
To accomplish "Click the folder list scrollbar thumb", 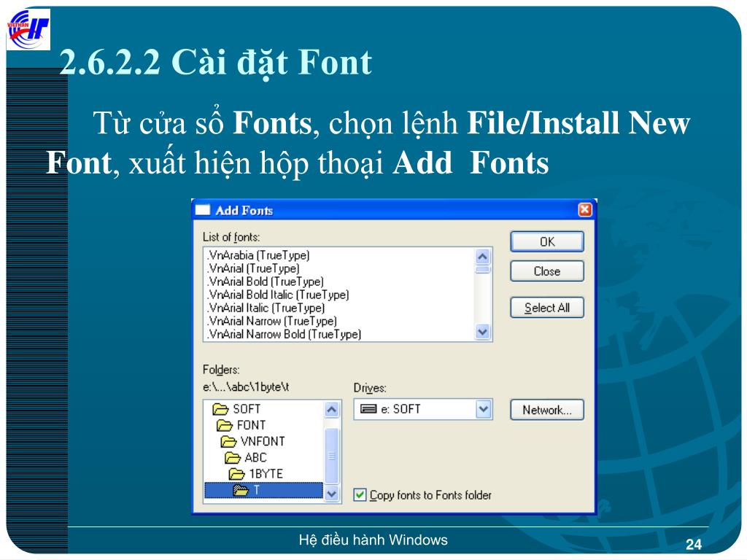I will (x=332, y=456).
